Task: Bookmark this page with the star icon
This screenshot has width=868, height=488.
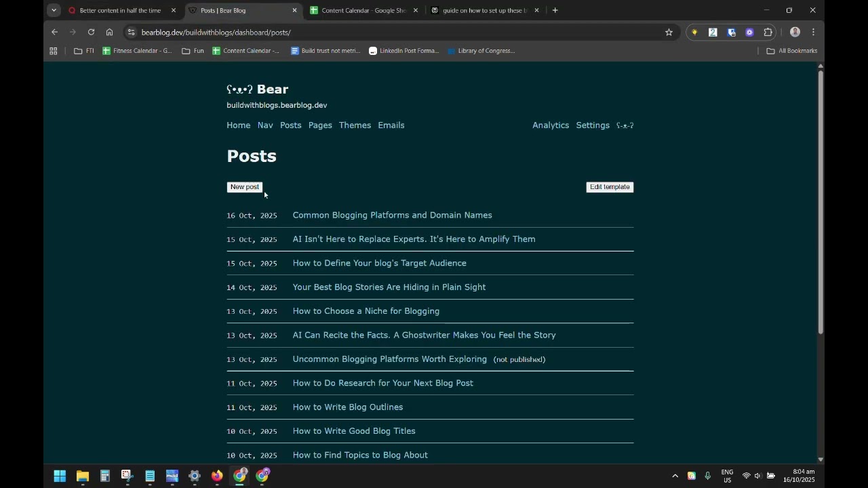Action: (669, 32)
